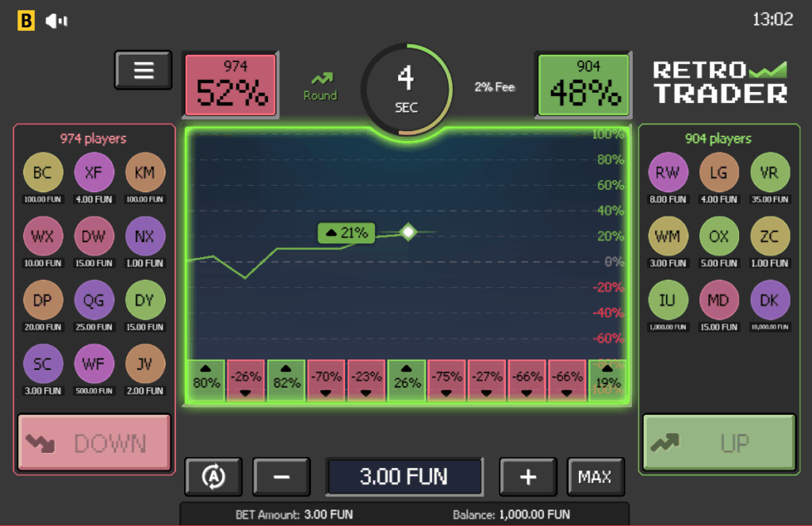
Task: Click the 3.00 FUN bet input field
Action: coord(404,477)
